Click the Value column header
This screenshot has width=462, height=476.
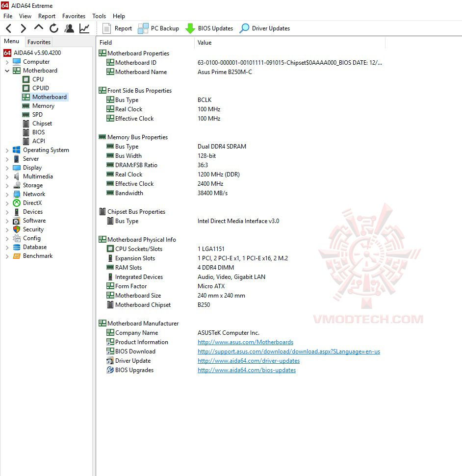[290, 43]
